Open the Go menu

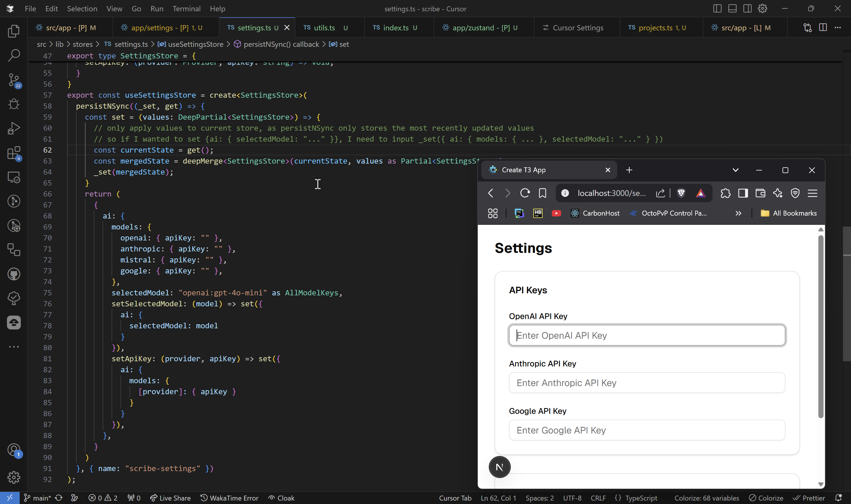[x=136, y=8]
